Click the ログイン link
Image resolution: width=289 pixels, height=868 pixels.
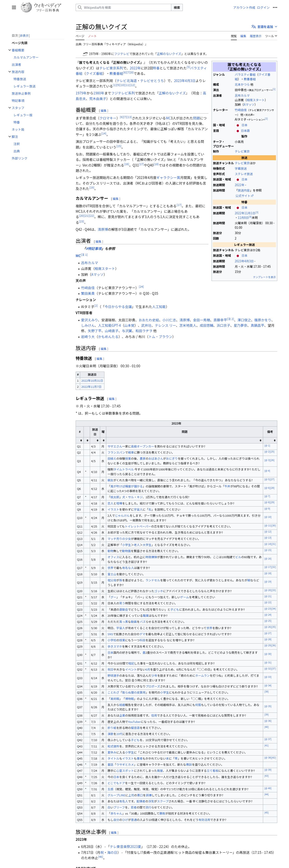coord(263,7)
